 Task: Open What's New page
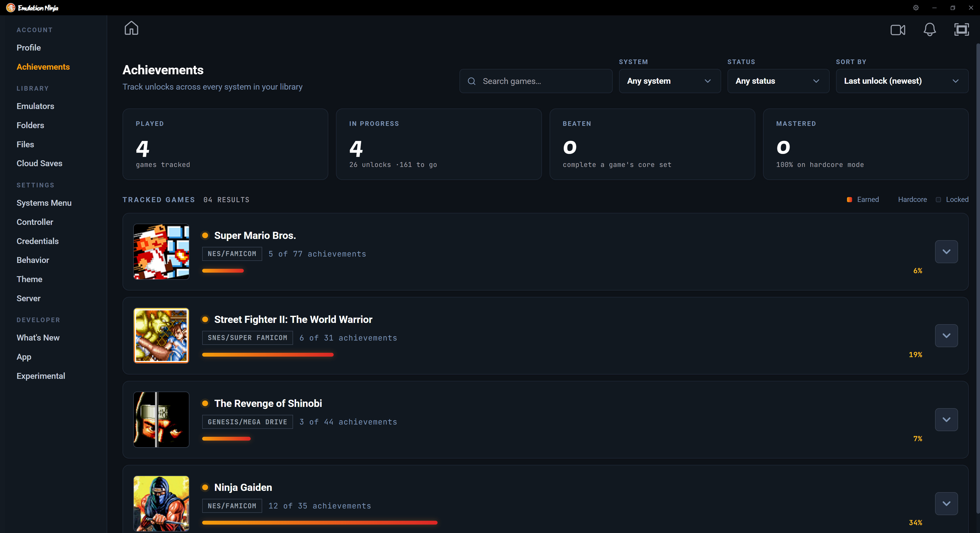[x=38, y=337]
